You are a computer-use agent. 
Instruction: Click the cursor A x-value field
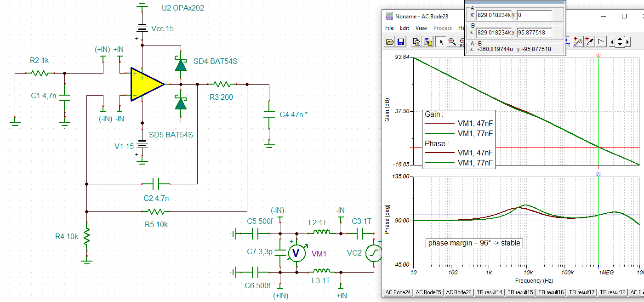click(x=494, y=15)
